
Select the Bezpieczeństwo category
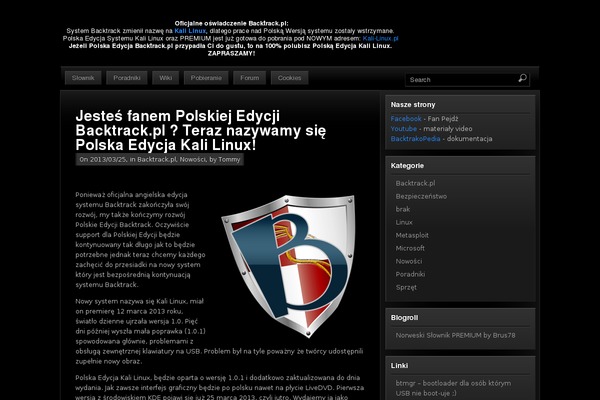421,196
